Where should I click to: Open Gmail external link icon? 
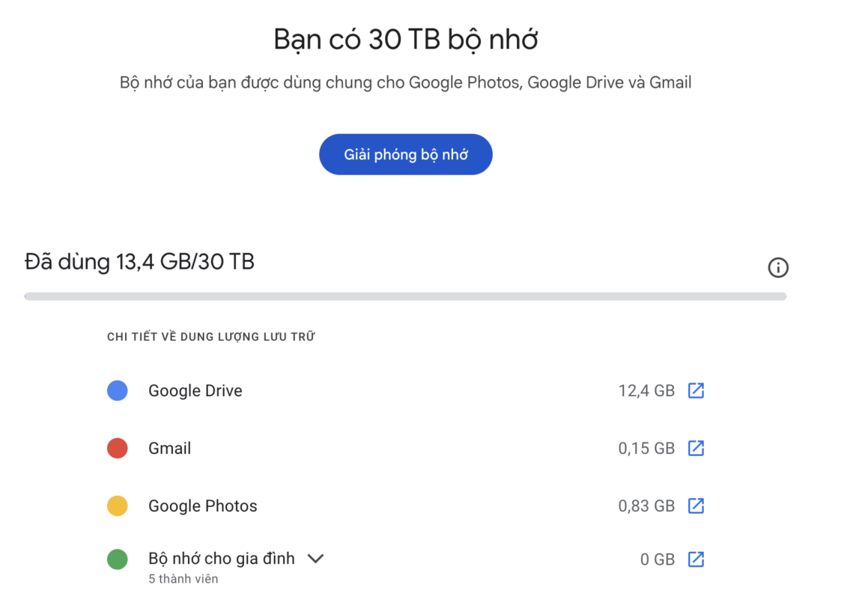[696, 449]
